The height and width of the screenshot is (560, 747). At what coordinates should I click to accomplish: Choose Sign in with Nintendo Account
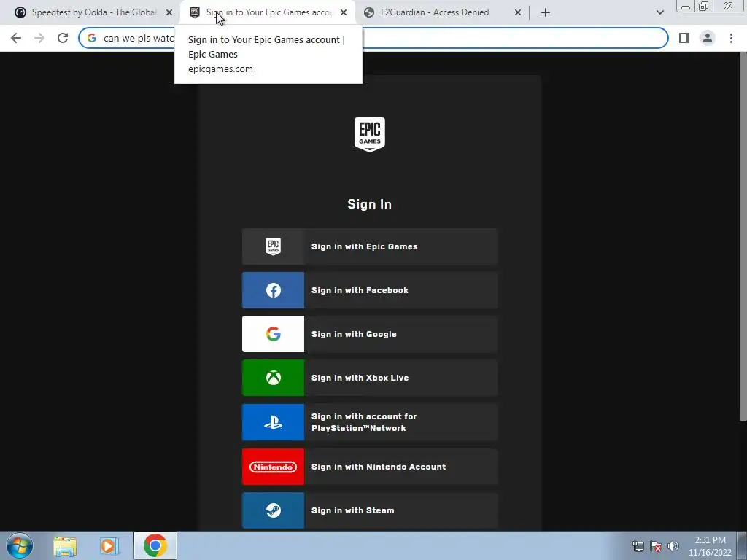pos(370,467)
